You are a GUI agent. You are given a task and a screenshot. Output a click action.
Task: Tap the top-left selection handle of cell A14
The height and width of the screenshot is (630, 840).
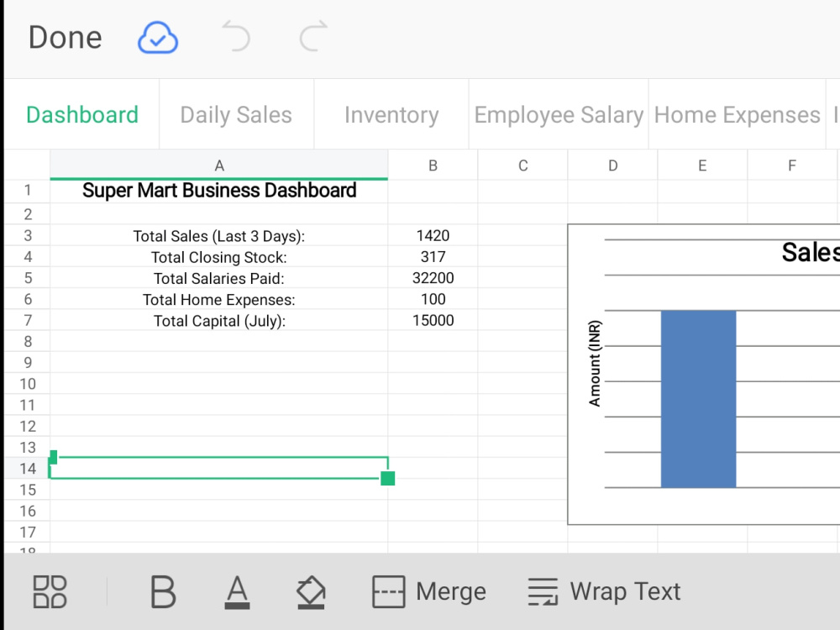click(x=53, y=457)
